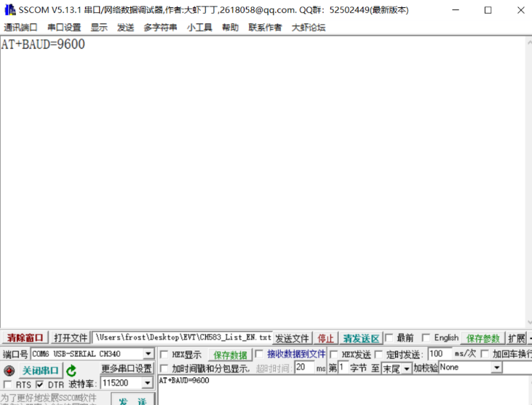
Task: Open the 大虾论坛 menu
Action: pos(309,27)
